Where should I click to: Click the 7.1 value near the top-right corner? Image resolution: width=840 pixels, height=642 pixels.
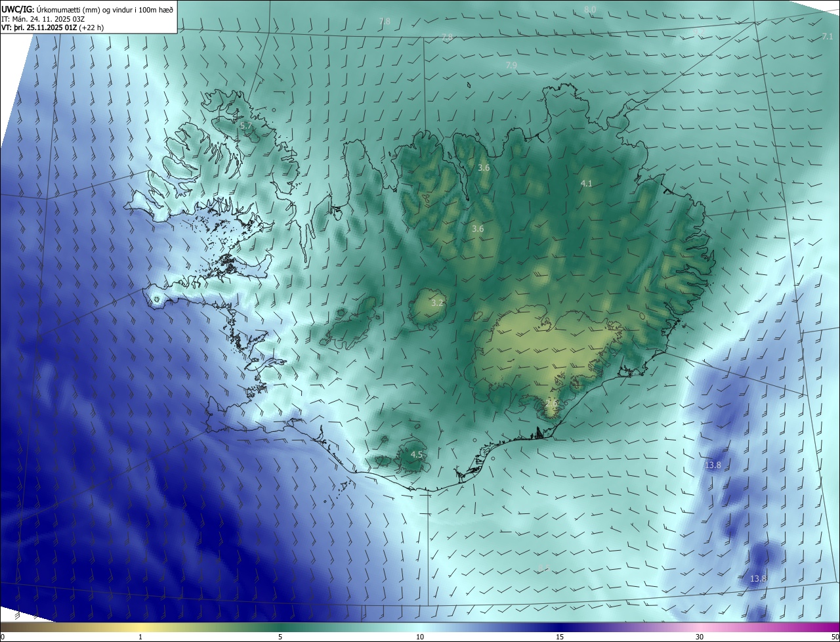828,37
